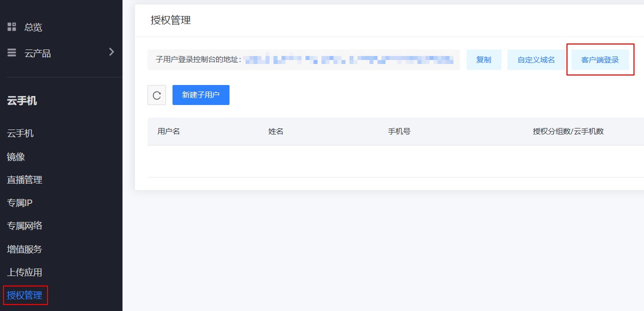Screen dimensions: 644x311
Task: Click the 授权分组数/云手机数 column header
Action: tap(568, 131)
